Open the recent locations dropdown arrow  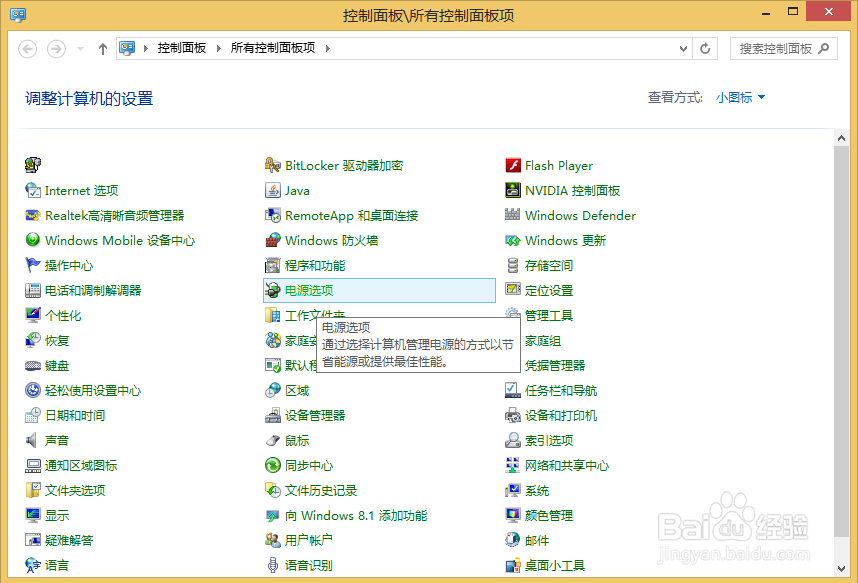pos(80,49)
